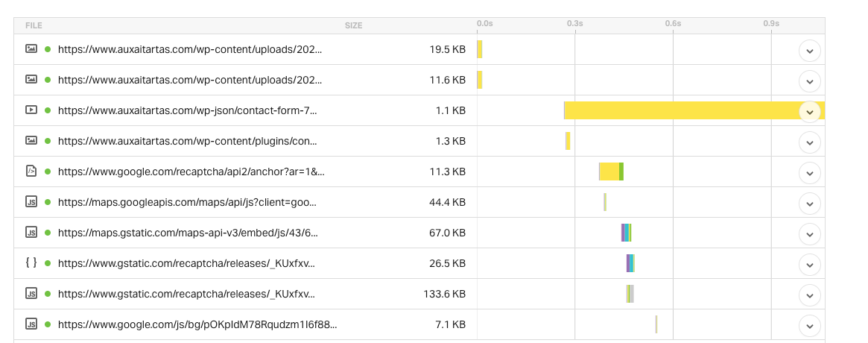This screenshot has height=343, width=868.
Task: Expand the maps.gstatic.com embed request row
Action: tap(809, 234)
